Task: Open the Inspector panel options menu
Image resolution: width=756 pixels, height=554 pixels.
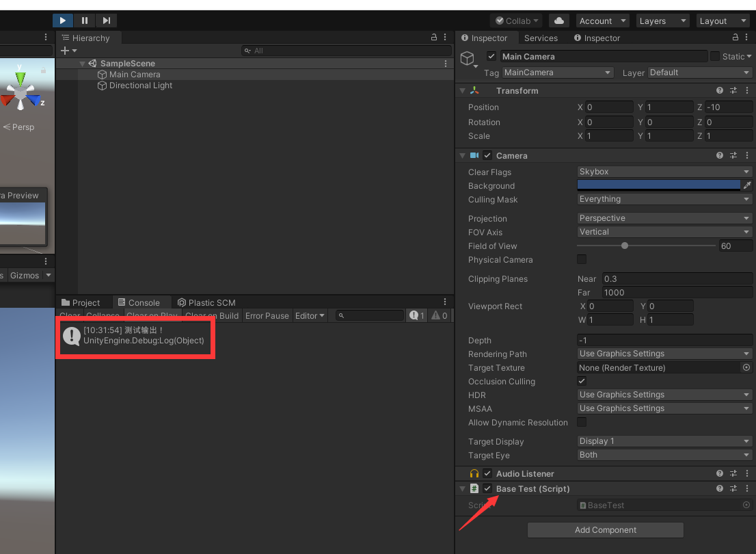Action: pos(747,37)
